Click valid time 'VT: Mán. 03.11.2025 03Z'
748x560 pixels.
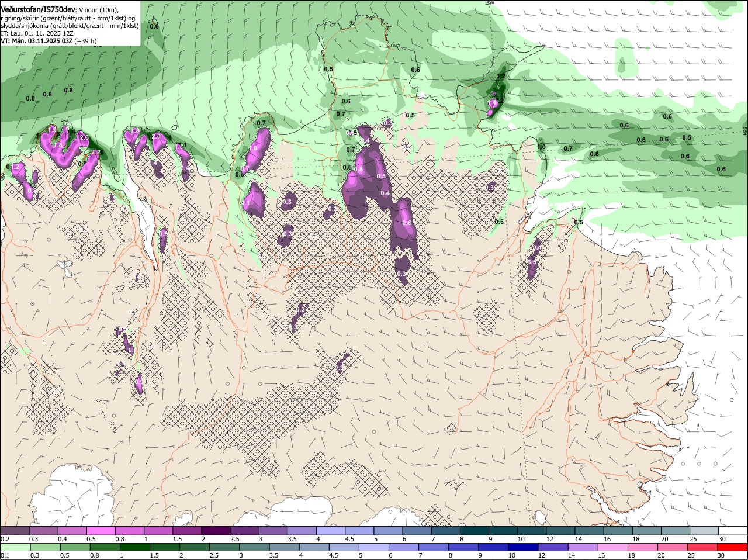click(x=36, y=41)
